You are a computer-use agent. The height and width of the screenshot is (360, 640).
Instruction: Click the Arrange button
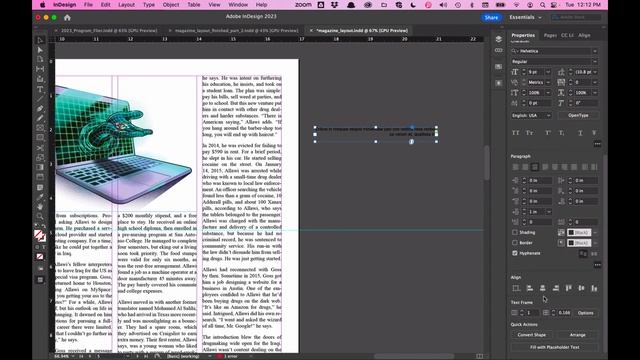pos(577,335)
